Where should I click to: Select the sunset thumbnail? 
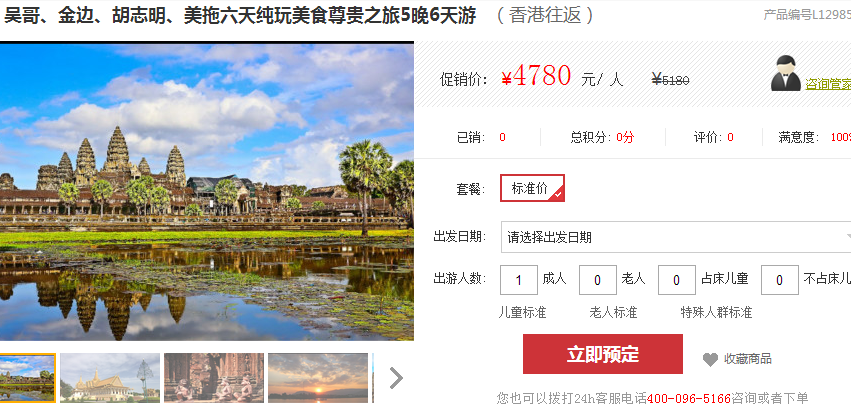318,378
